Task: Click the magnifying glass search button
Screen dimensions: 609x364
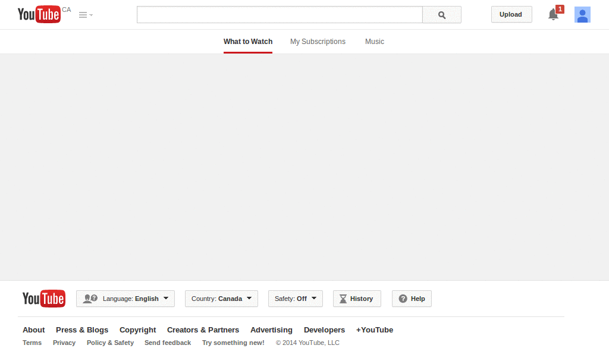Action: 442,15
